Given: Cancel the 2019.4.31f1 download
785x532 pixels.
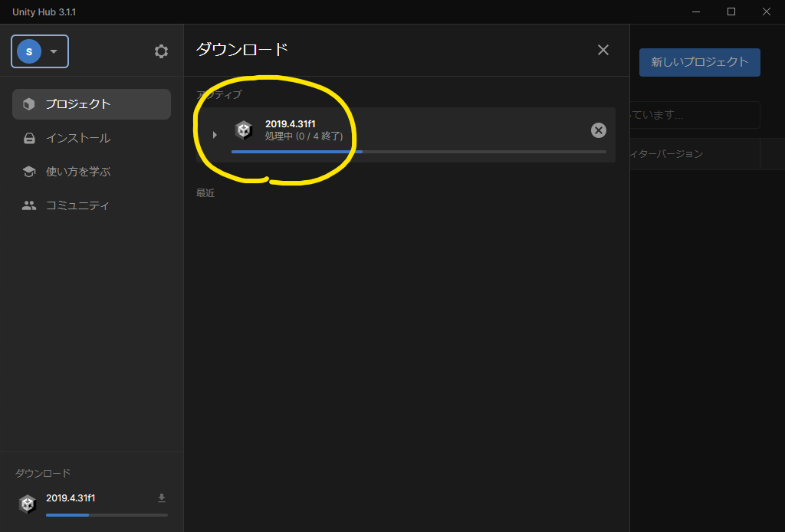Looking at the screenshot, I should (x=598, y=130).
